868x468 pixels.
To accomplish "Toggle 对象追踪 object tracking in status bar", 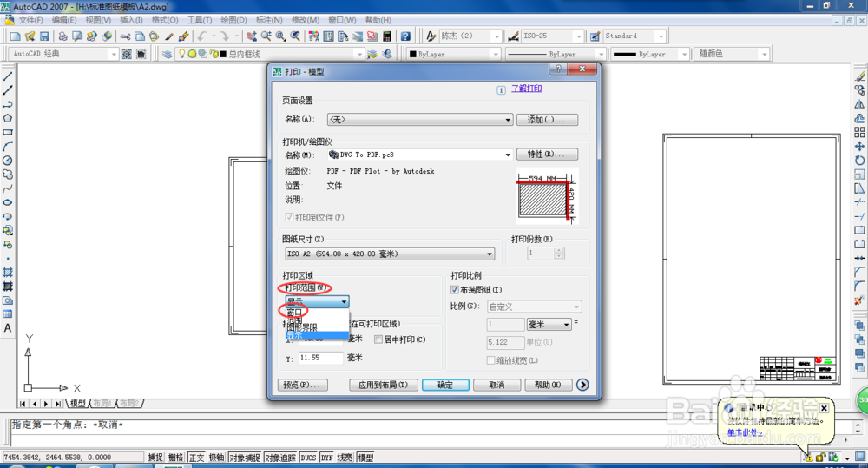I will pos(280,458).
